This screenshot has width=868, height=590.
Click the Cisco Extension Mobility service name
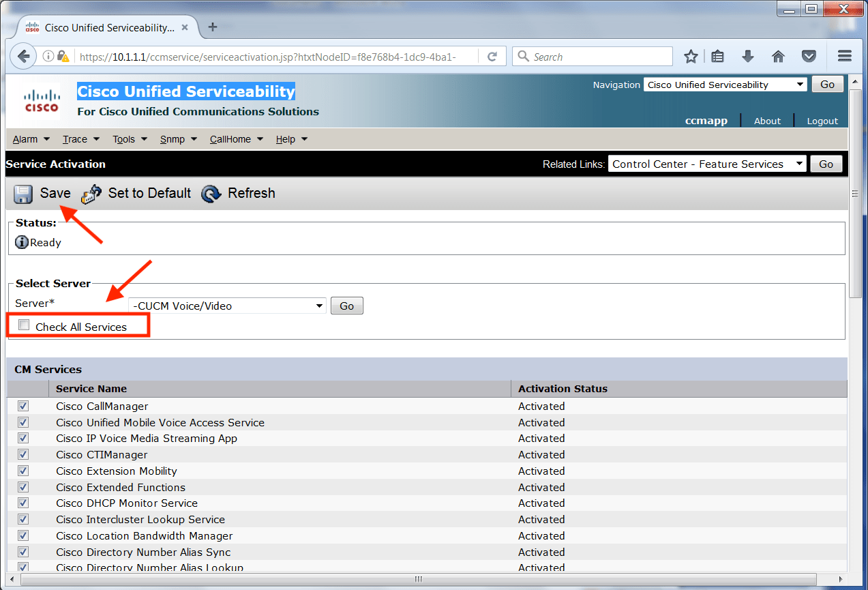(117, 471)
